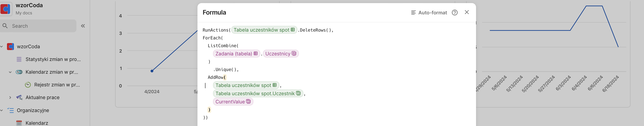Open Rejestr zmian w pr... page
644x126 pixels.
[57, 85]
